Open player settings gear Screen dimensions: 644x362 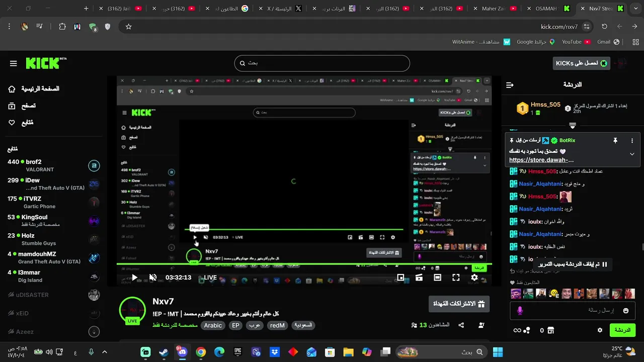point(474,278)
